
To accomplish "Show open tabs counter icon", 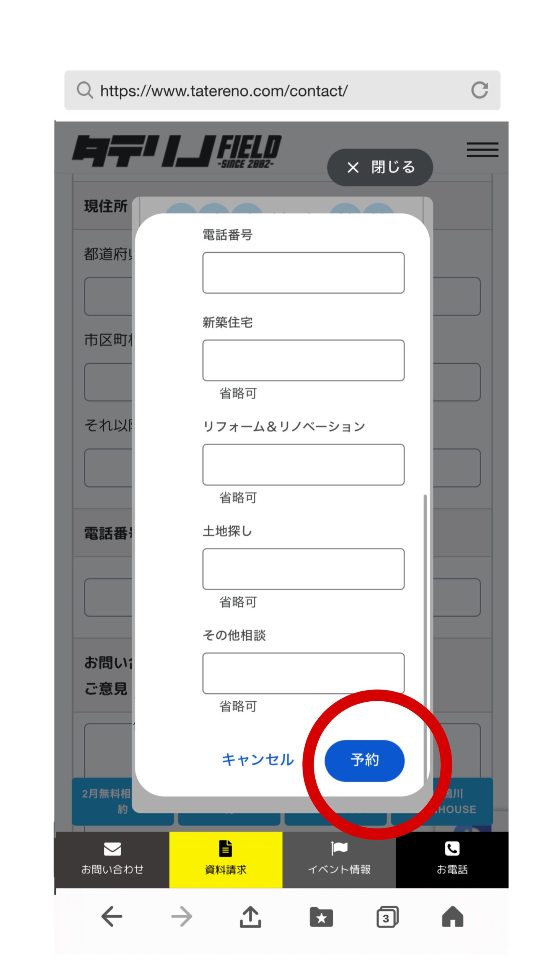I will [x=387, y=916].
